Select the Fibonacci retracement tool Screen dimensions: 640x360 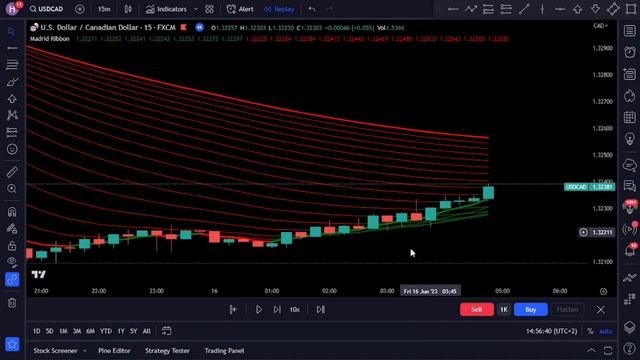click(x=12, y=64)
